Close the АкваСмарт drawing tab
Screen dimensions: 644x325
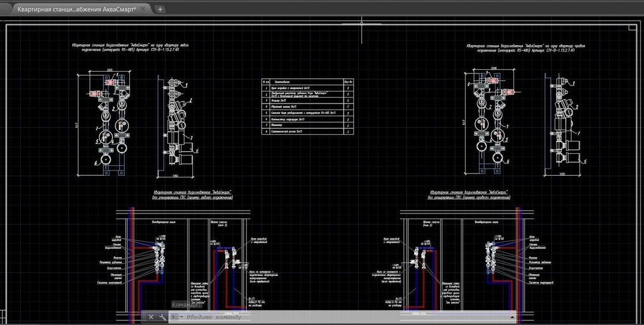coord(143,9)
